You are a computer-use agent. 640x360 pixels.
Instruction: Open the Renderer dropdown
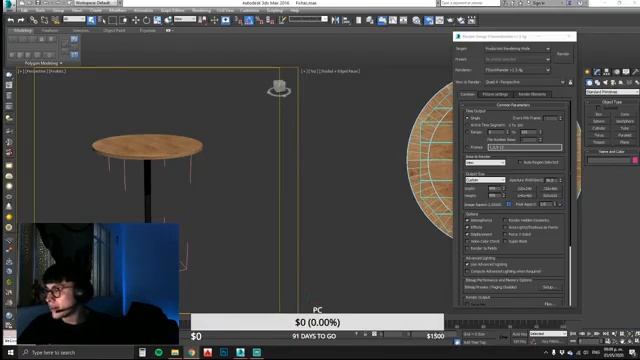pyautogui.click(x=517, y=70)
